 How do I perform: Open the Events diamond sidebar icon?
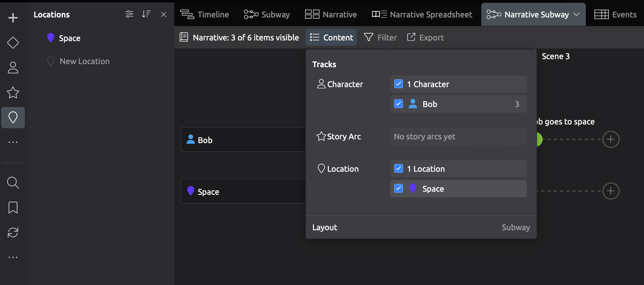[13, 43]
